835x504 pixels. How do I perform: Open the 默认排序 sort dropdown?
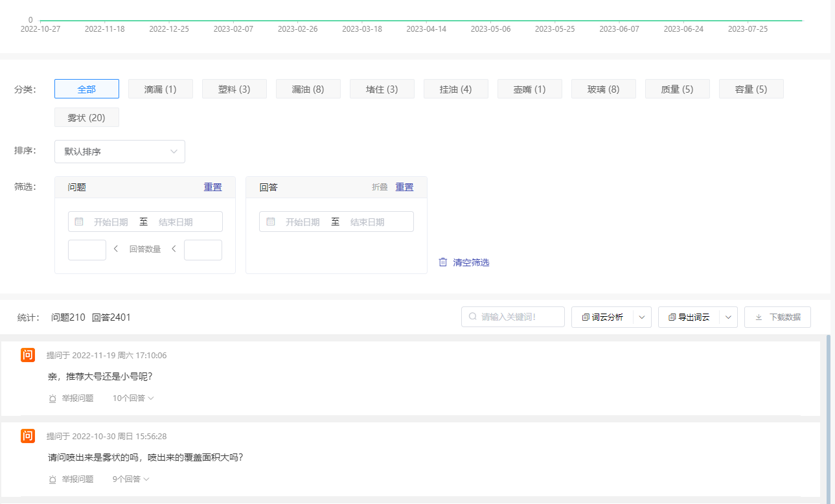point(119,151)
